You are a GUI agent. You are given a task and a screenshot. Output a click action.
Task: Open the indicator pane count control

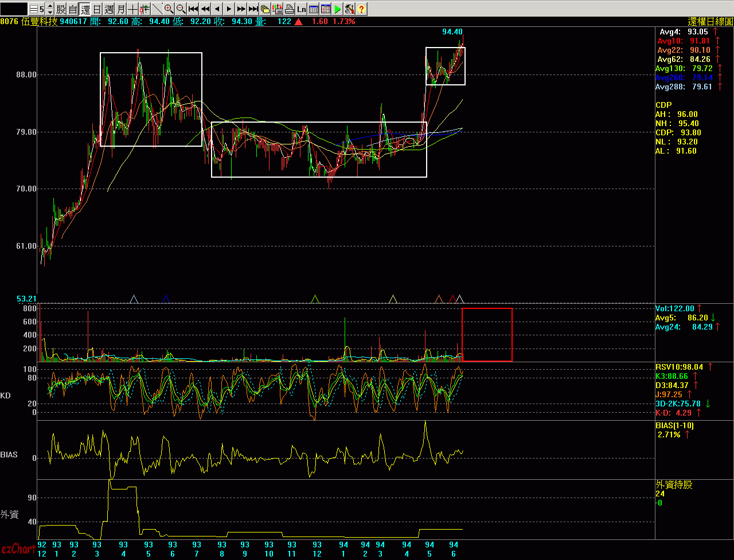coord(37,9)
